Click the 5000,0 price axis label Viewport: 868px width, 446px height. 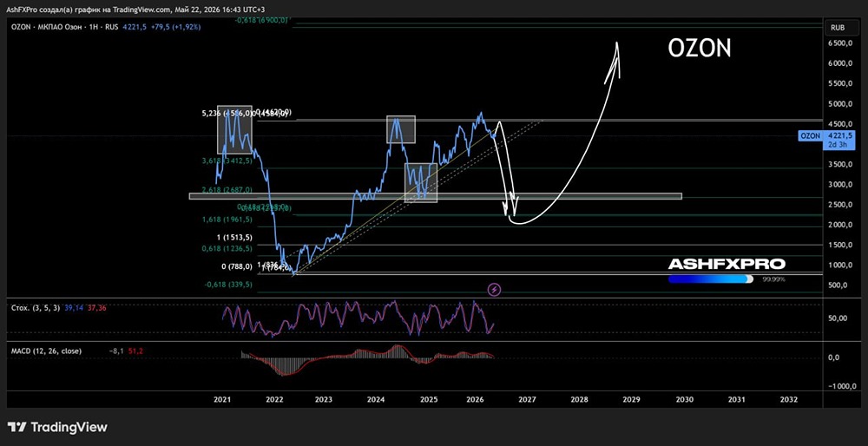(841, 103)
